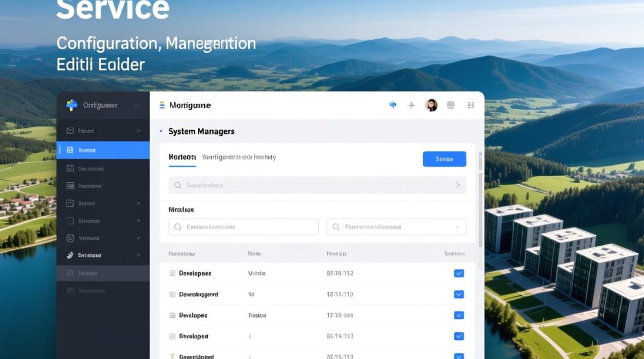Open the user avatar profile picture

(431, 105)
